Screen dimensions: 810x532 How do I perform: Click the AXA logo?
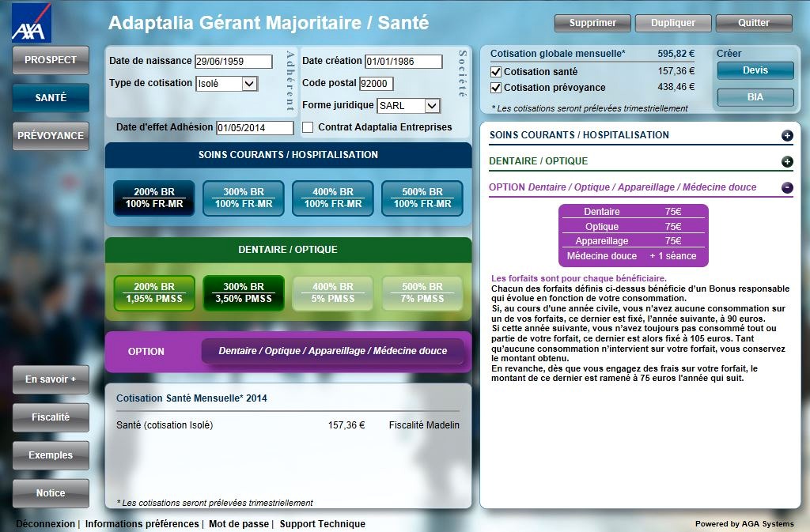pyautogui.click(x=31, y=23)
